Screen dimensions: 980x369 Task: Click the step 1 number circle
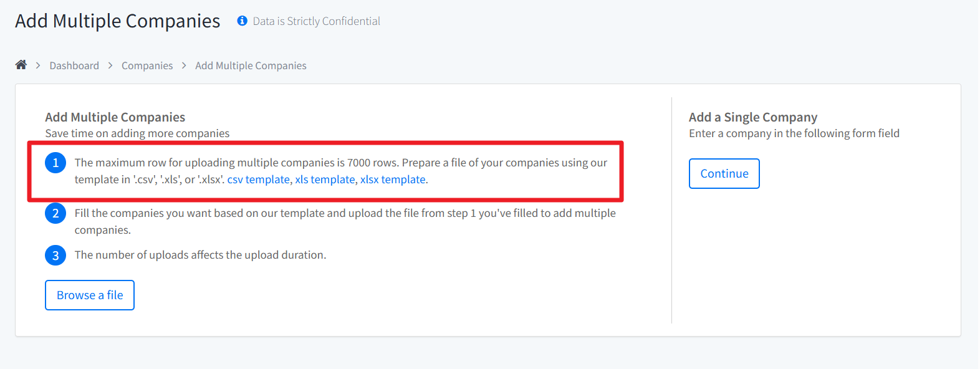click(55, 163)
